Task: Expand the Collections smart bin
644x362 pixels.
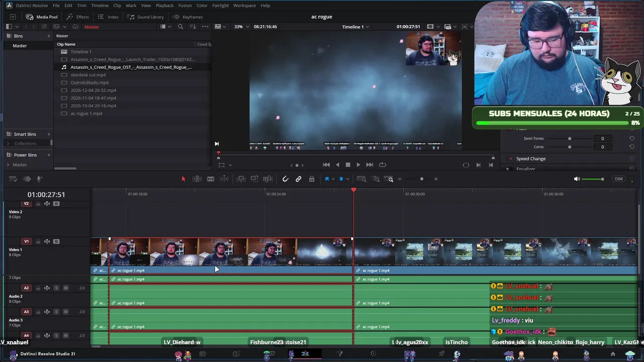Action: coord(8,144)
